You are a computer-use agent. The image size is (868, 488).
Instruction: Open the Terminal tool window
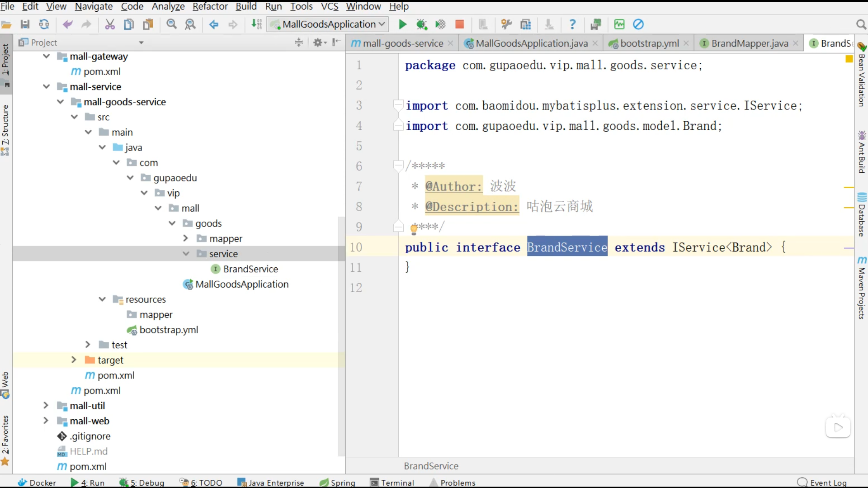(x=396, y=483)
